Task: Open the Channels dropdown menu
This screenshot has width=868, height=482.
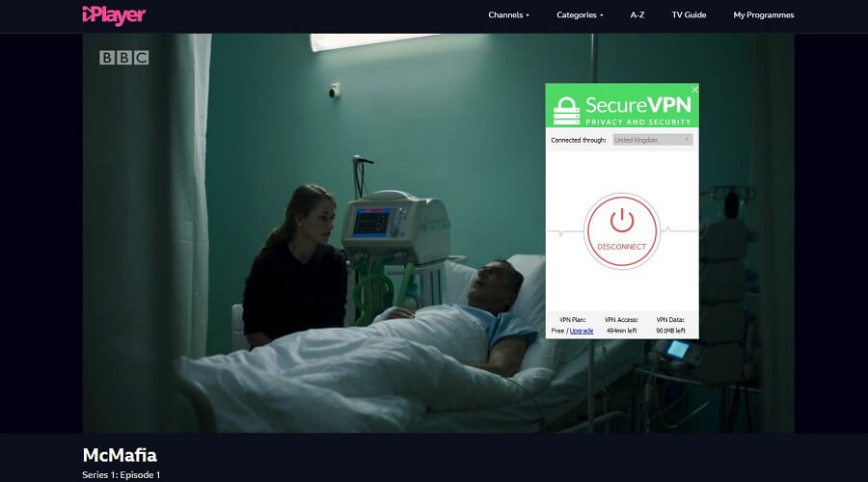Action: click(508, 14)
